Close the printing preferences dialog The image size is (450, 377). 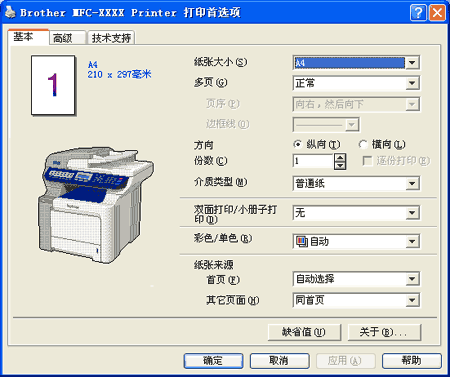point(437,13)
